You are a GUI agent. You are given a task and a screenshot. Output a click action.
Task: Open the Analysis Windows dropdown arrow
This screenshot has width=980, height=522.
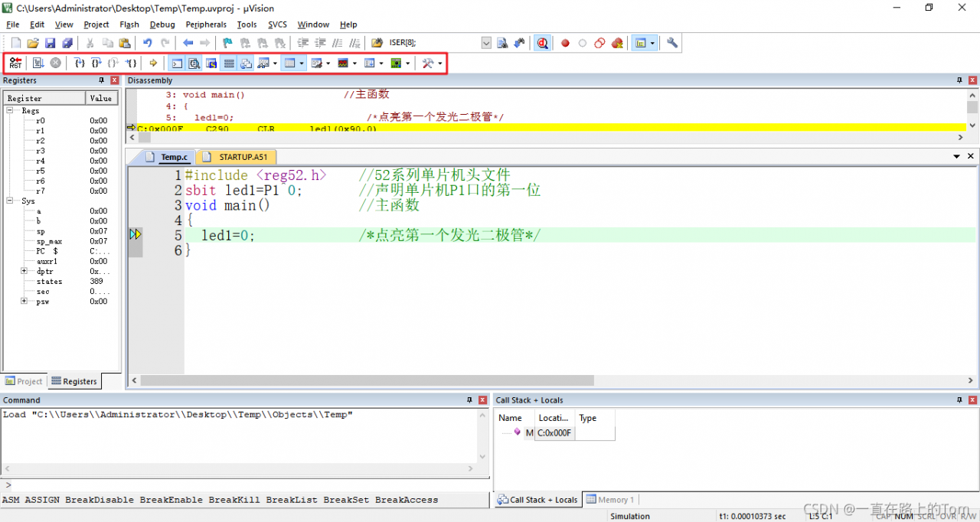pyautogui.click(x=354, y=63)
